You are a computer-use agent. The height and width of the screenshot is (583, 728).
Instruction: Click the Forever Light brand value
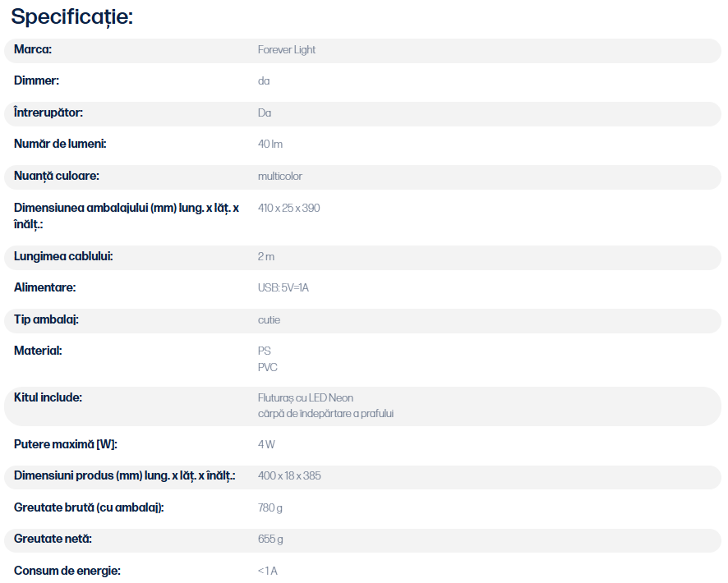(287, 49)
